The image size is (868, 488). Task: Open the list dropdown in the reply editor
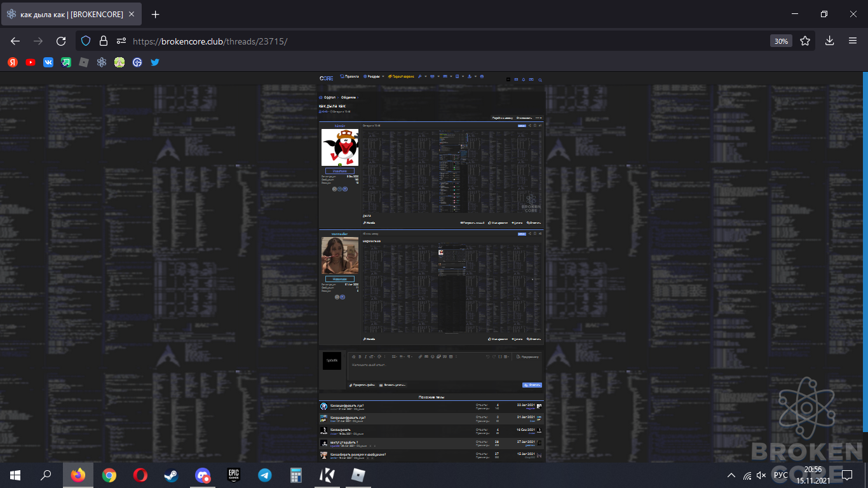pos(395,356)
